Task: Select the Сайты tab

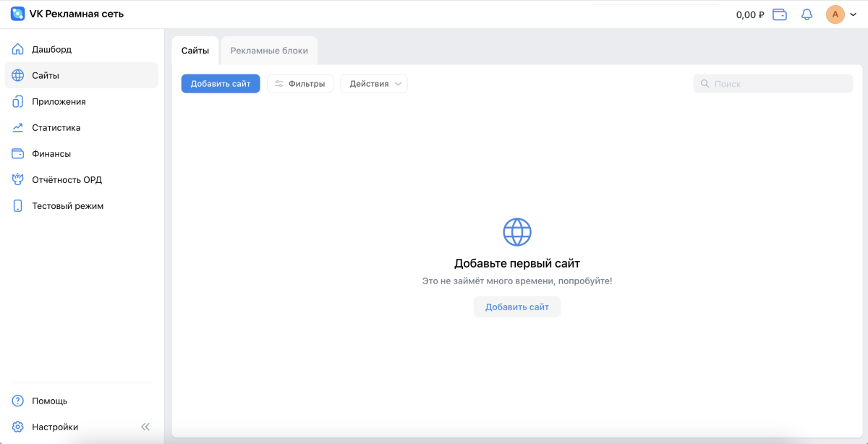Action: [x=195, y=51]
